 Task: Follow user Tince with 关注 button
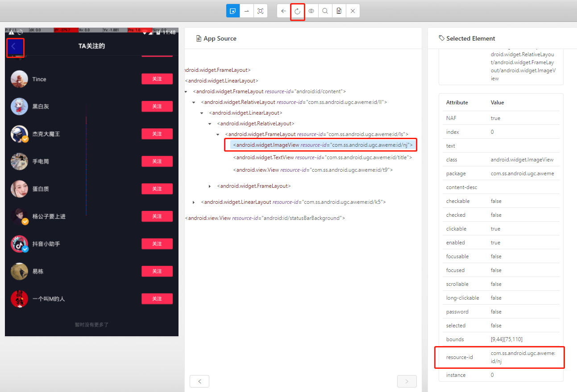(157, 79)
